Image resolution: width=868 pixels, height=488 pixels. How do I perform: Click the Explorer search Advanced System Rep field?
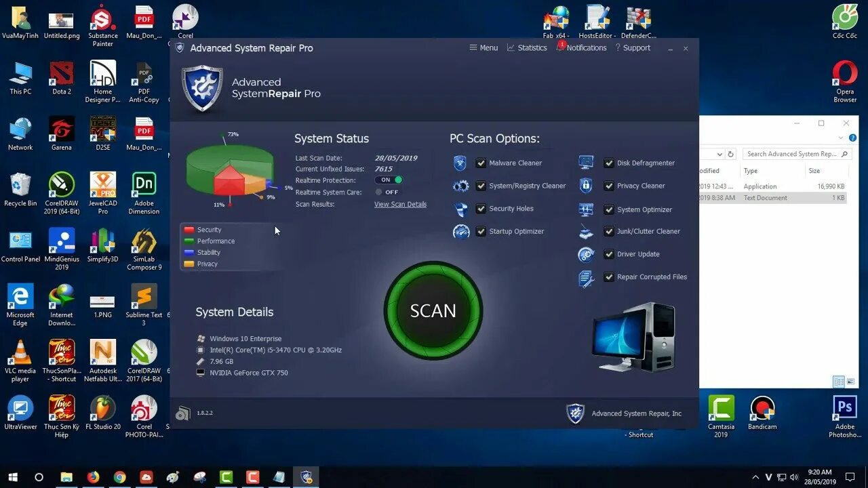[x=796, y=154]
